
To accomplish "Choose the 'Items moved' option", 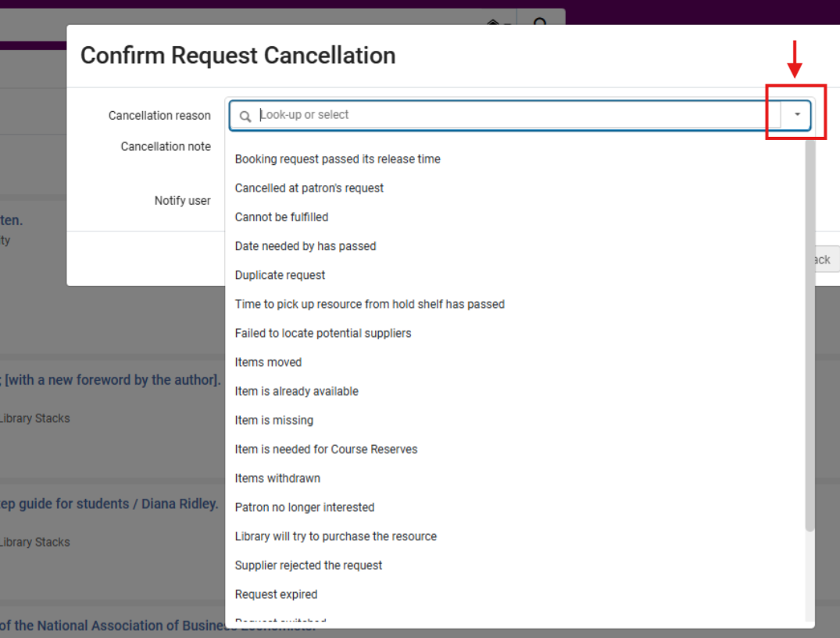I will [x=268, y=361].
